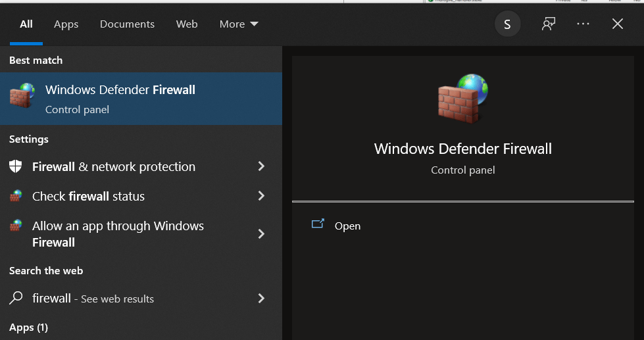Close the search panel with the X button
Screen dimensions: 644x340
[x=617, y=24]
